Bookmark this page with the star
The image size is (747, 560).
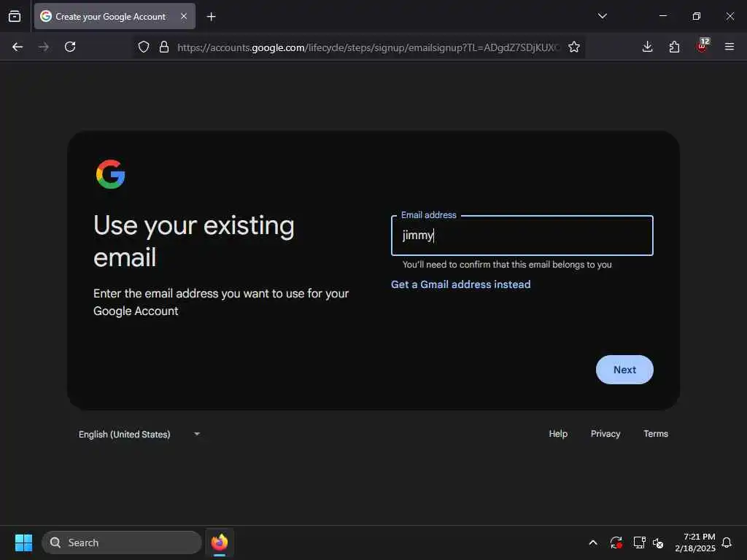pos(574,47)
